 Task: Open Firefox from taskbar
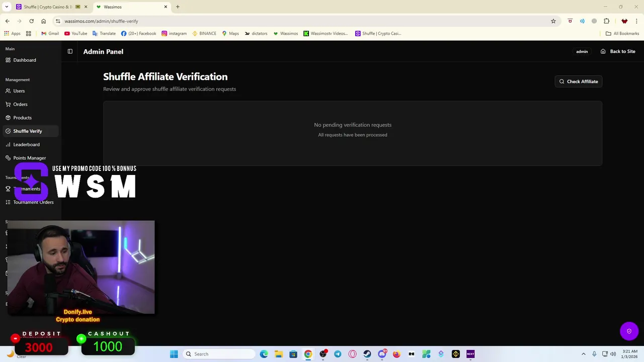(396, 354)
